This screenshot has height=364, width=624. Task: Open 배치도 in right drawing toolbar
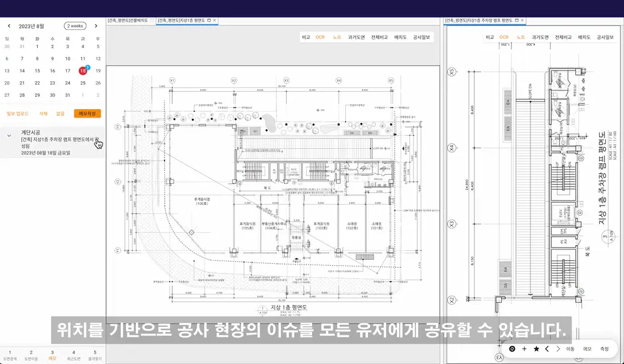(x=584, y=37)
